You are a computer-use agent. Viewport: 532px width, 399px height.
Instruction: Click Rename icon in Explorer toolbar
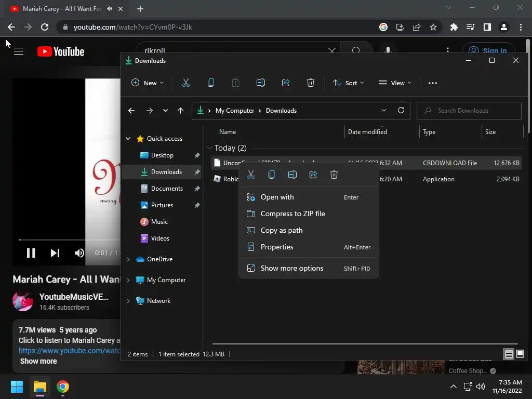pyautogui.click(x=261, y=83)
